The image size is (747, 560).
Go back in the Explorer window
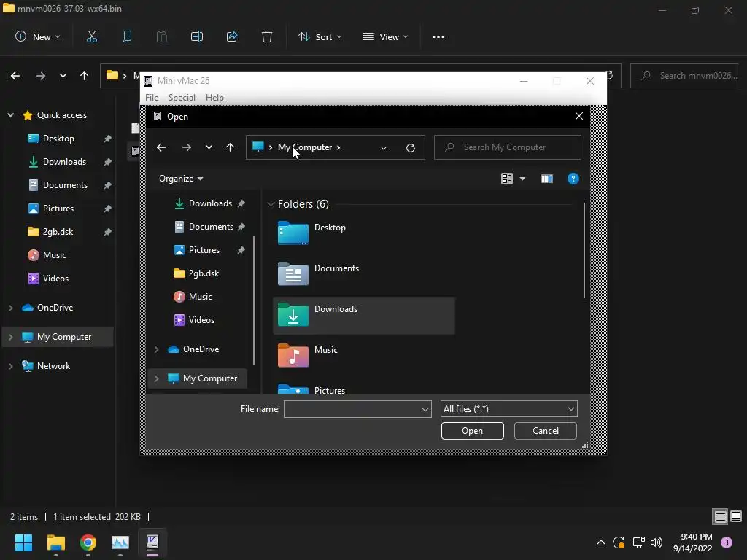coord(15,76)
